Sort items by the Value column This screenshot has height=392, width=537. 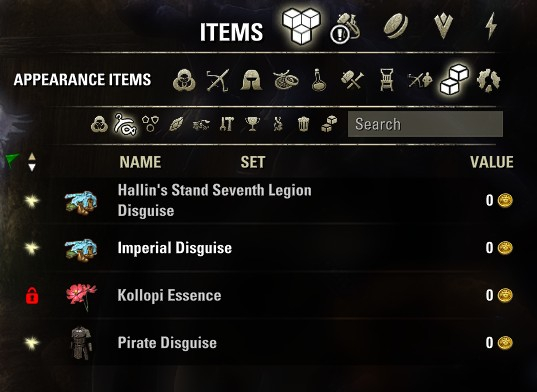491,162
